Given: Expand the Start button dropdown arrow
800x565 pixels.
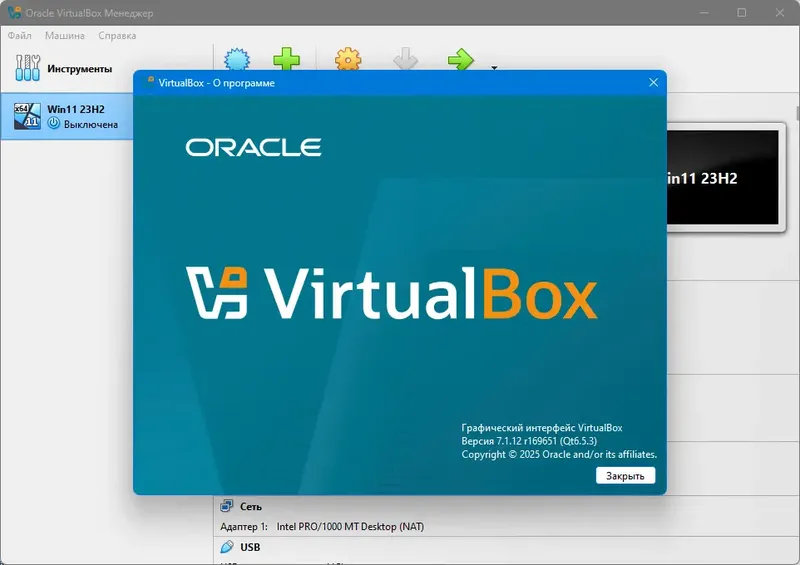Looking at the screenshot, I should [x=494, y=67].
